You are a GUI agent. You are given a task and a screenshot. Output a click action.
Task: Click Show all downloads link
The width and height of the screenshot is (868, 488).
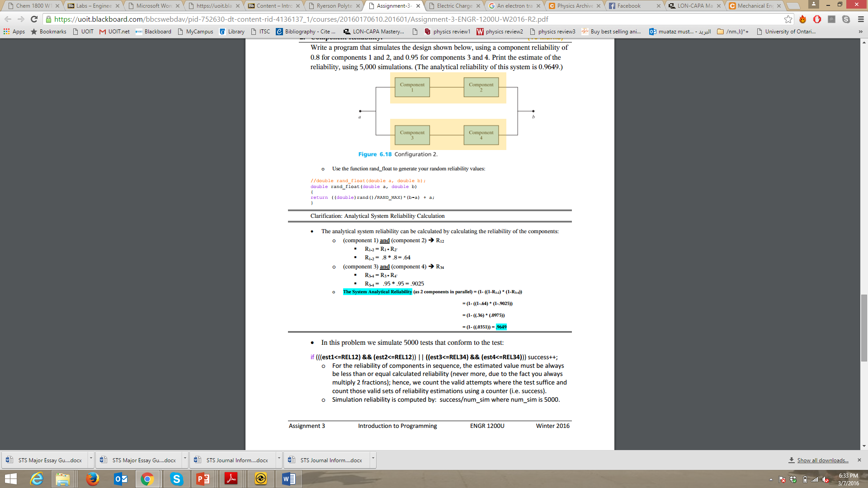(822, 460)
